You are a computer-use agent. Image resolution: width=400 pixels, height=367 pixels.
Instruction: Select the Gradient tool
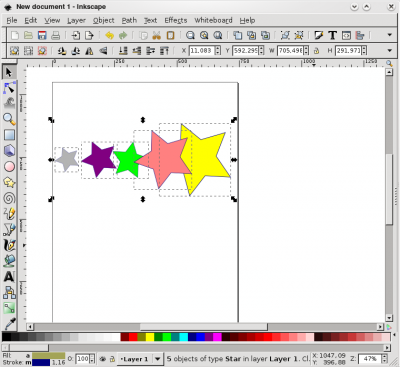click(x=9, y=308)
